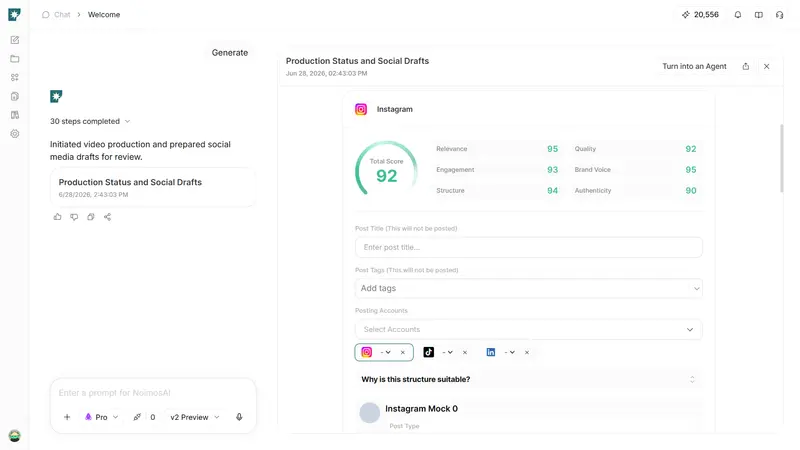Remove the Instagram chip with its X

click(403, 352)
